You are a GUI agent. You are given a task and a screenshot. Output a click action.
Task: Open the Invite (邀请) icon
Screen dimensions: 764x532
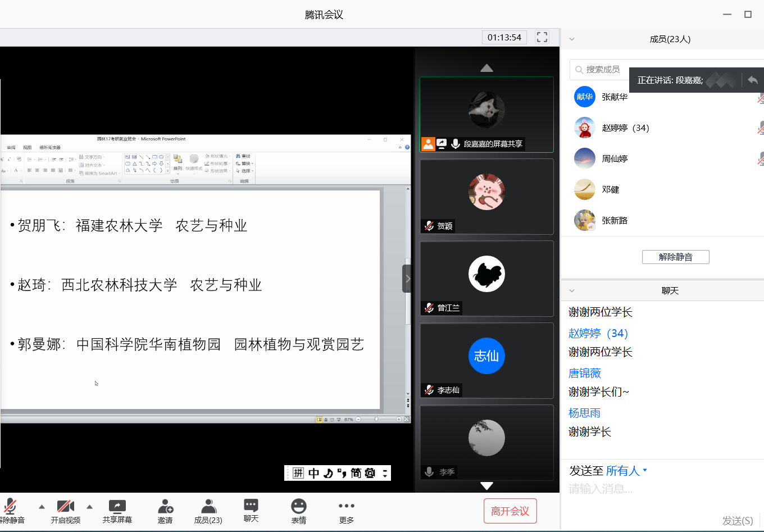(x=165, y=507)
